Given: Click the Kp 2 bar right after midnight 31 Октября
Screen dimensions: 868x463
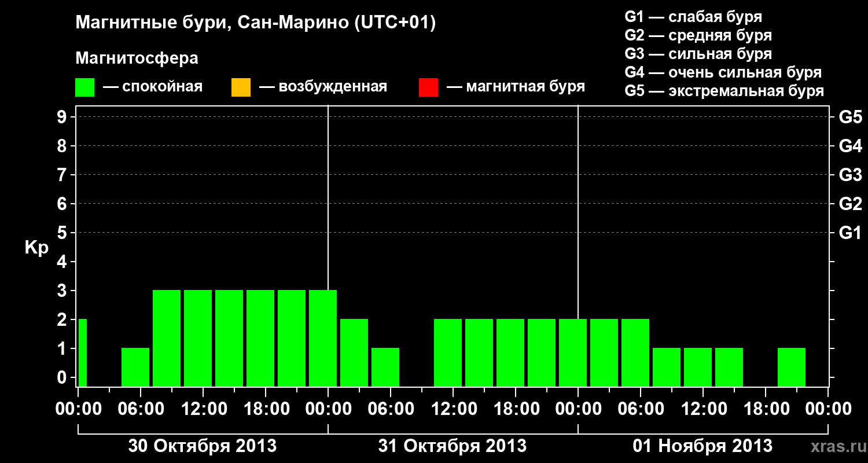Looking at the screenshot, I should coord(354,352).
